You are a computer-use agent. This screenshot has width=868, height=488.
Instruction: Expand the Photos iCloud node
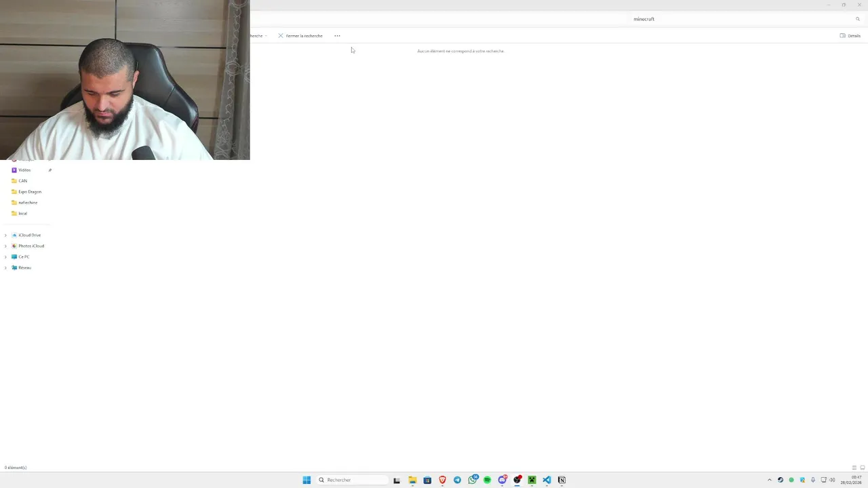click(5, 246)
